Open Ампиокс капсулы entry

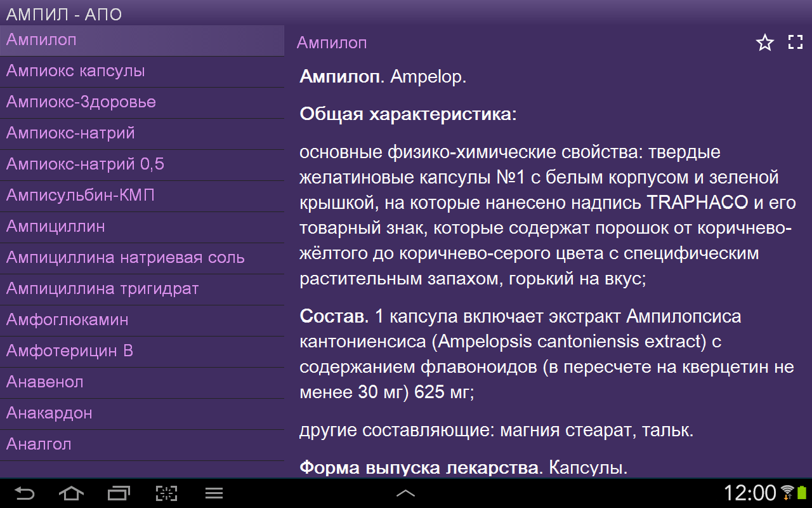(142, 71)
